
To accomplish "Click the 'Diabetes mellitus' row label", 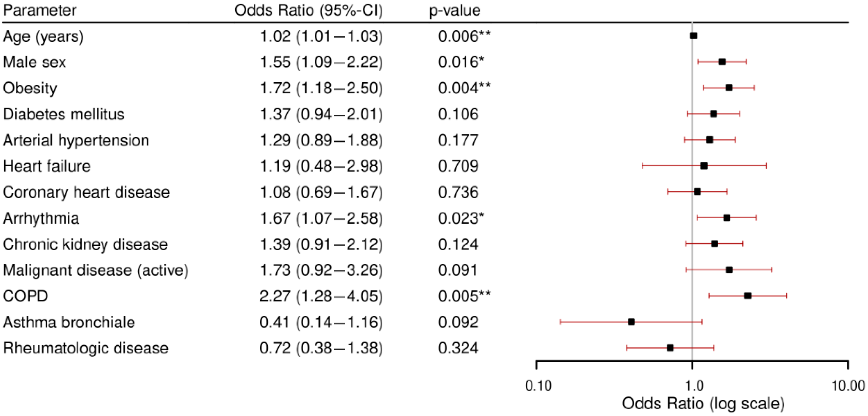I will point(64,114).
